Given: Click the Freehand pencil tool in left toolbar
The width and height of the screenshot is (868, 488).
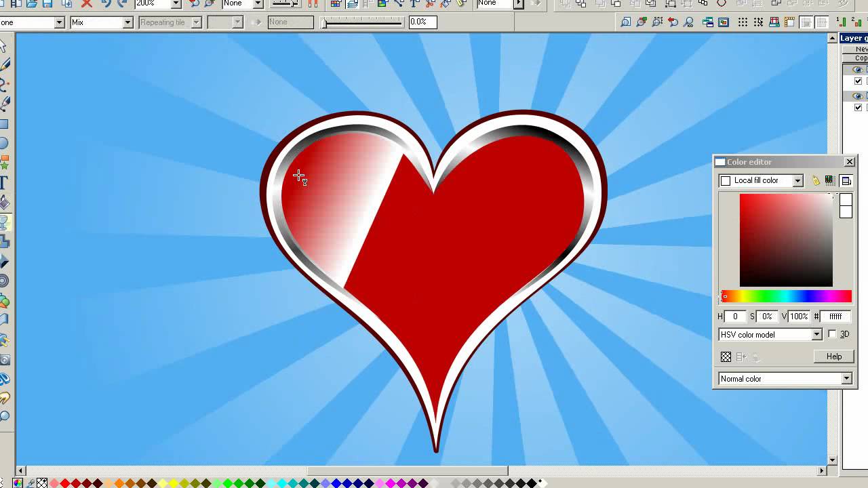Looking at the screenshot, I should 3,65.
